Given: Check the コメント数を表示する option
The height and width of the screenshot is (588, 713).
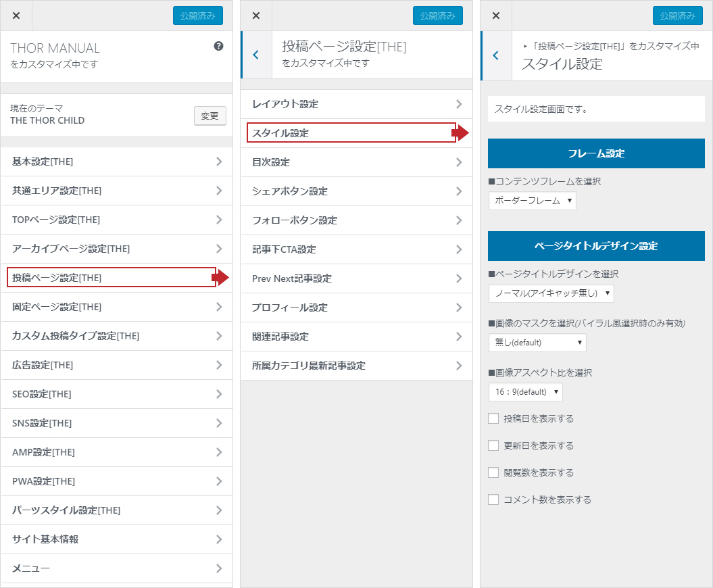Looking at the screenshot, I should [x=493, y=499].
